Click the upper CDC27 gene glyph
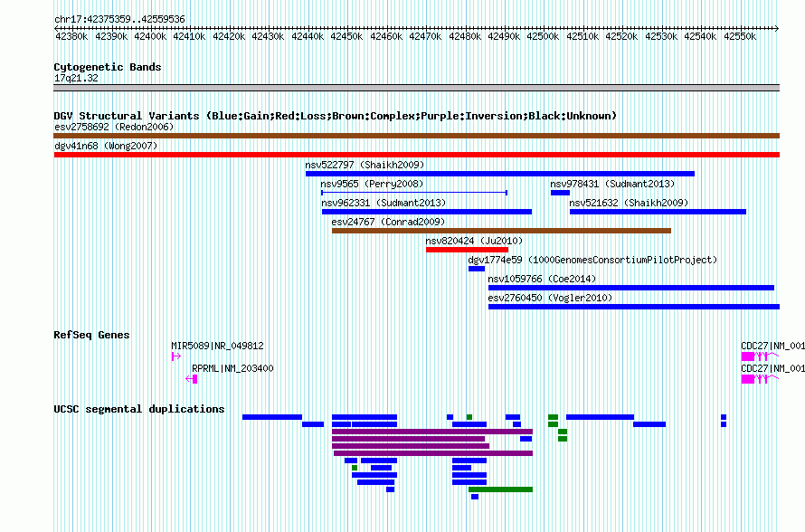The image size is (805, 532). [x=760, y=356]
